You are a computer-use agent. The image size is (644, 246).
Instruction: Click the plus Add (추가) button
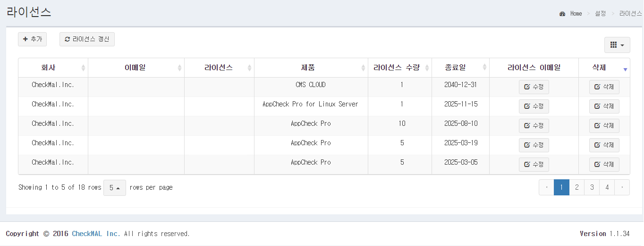[x=32, y=39]
